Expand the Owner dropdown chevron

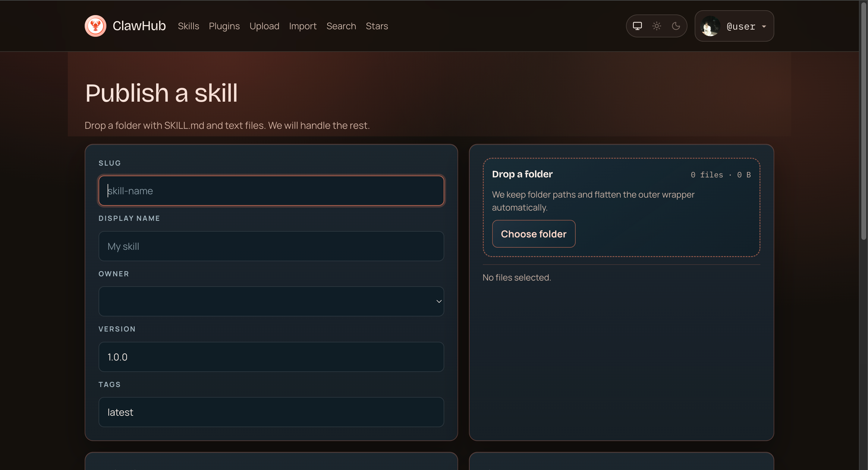click(439, 301)
